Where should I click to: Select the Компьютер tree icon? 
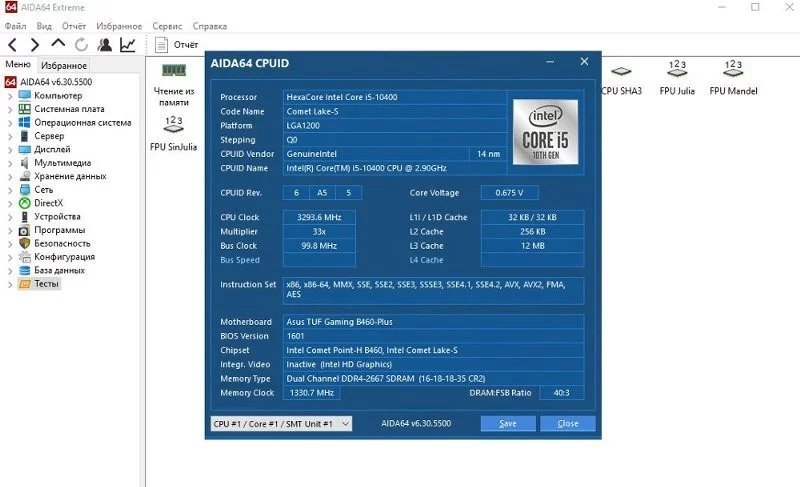pyautogui.click(x=24, y=95)
